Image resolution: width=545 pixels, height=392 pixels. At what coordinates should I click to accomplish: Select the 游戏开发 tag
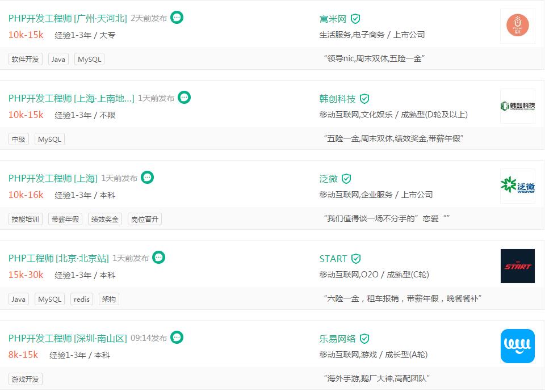tap(26, 379)
